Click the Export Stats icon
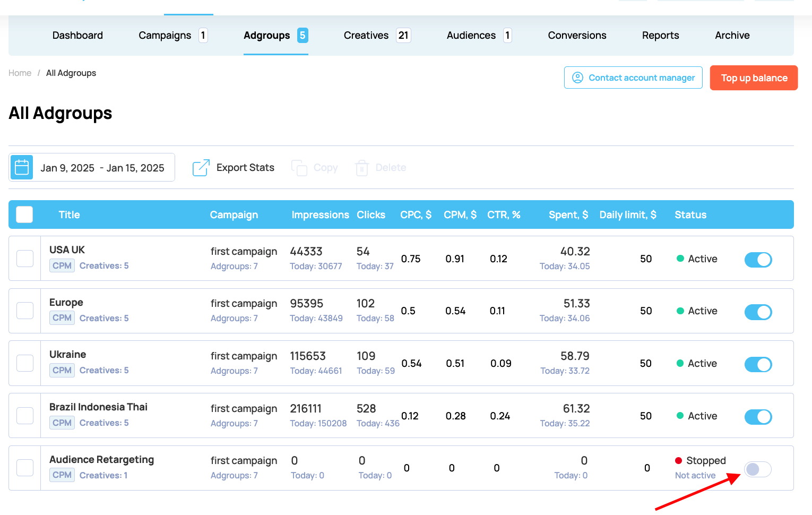The width and height of the screenshot is (812, 515). [201, 167]
